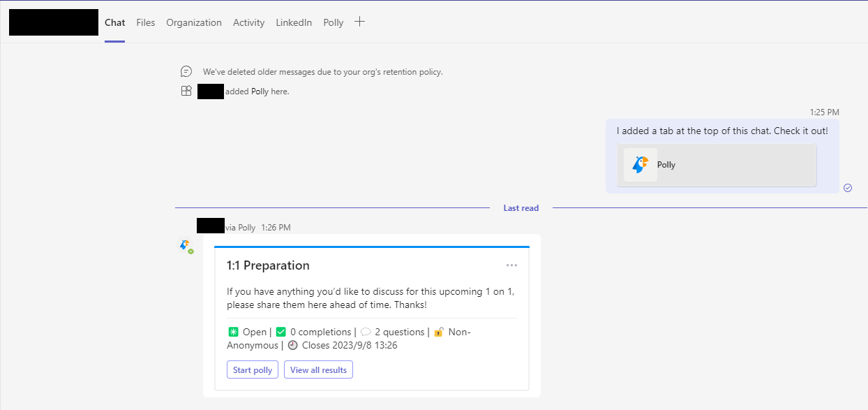The image size is (868, 410).
Task: Click the "Closes 2023/9/8 13:26" text
Action: point(350,345)
